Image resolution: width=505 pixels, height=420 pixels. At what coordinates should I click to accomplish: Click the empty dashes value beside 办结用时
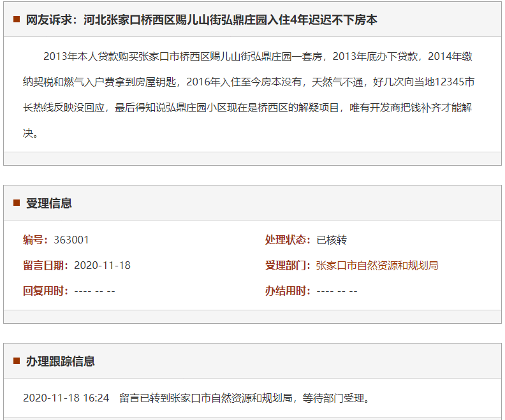337,291
